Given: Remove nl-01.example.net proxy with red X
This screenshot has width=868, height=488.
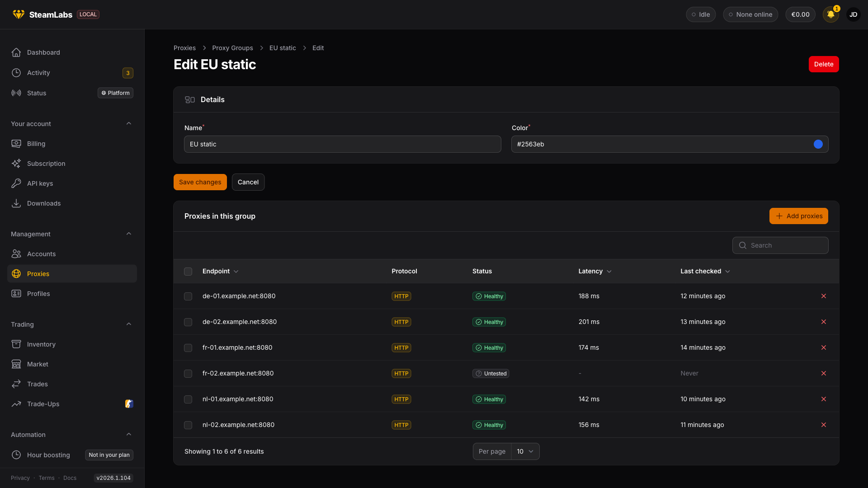Looking at the screenshot, I should 824,399.
